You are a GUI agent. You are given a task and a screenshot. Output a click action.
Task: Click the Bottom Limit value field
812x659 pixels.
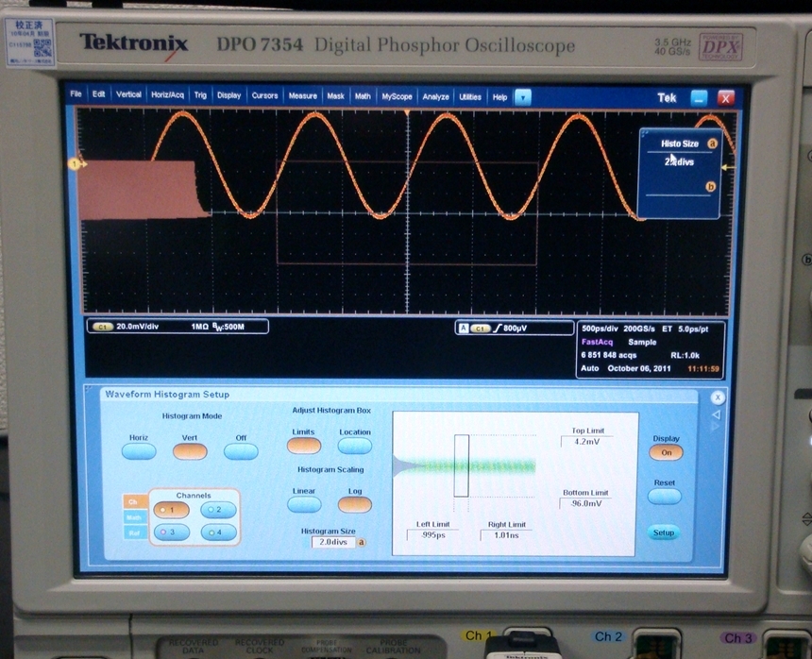pyautogui.click(x=585, y=503)
